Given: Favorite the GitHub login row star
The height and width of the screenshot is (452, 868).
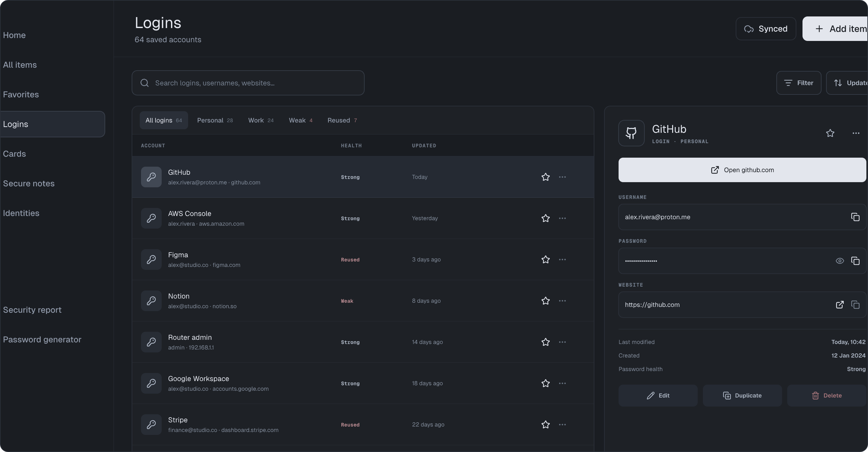Looking at the screenshot, I should click(546, 177).
